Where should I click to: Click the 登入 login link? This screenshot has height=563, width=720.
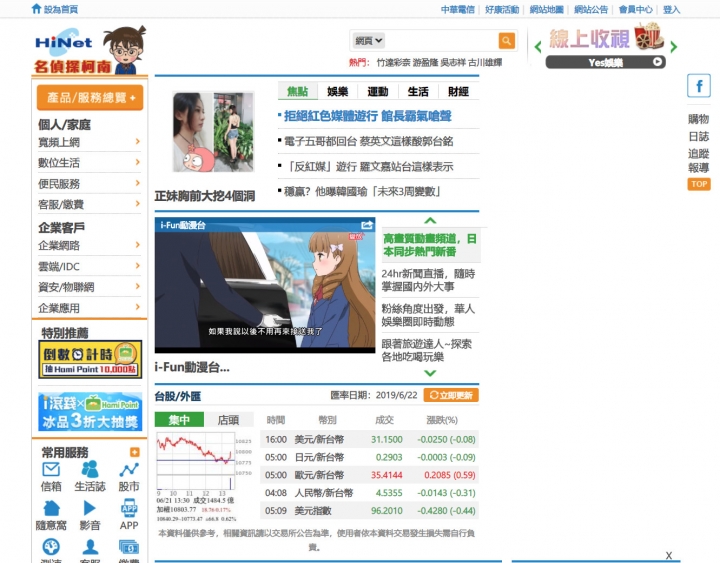[x=671, y=9]
